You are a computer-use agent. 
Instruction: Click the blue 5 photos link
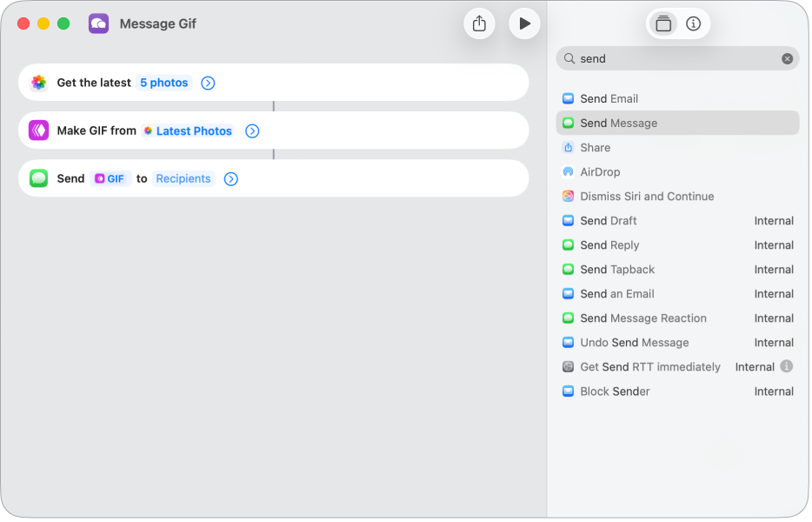(x=163, y=83)
